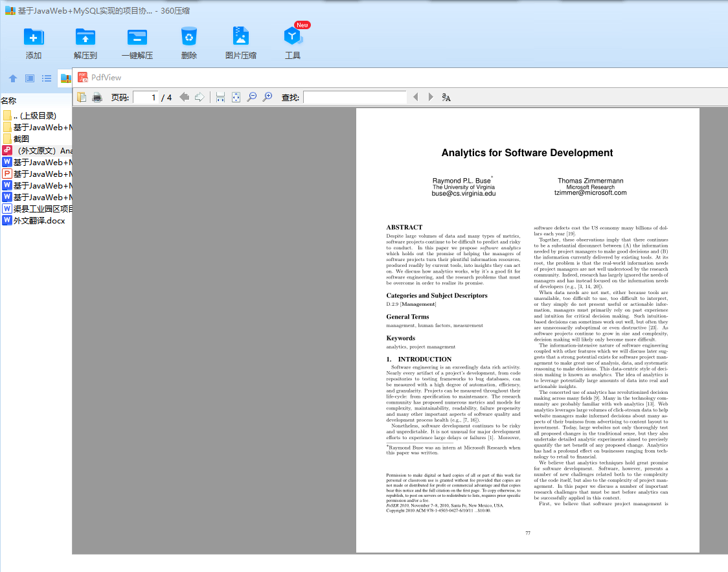The image size is (728, 572).
Task: Select the .. (上级目录) parent folder row
Action: 36,115
